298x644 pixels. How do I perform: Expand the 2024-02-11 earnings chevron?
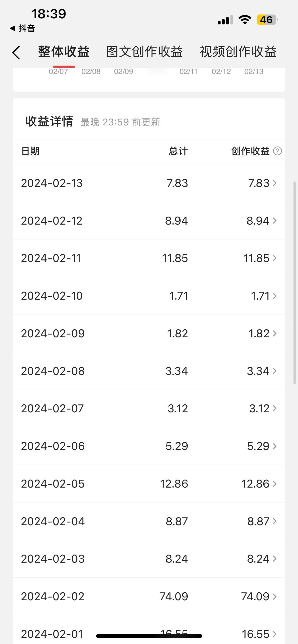(275, 258)
